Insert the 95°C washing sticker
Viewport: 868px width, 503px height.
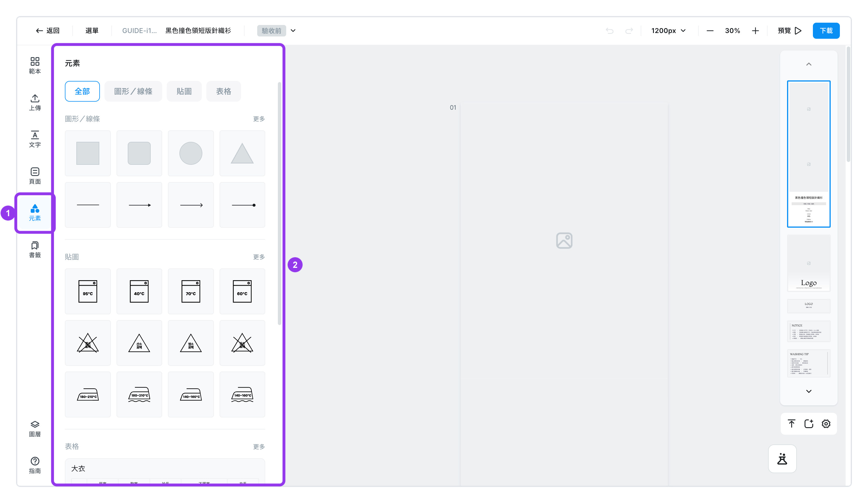88,291
